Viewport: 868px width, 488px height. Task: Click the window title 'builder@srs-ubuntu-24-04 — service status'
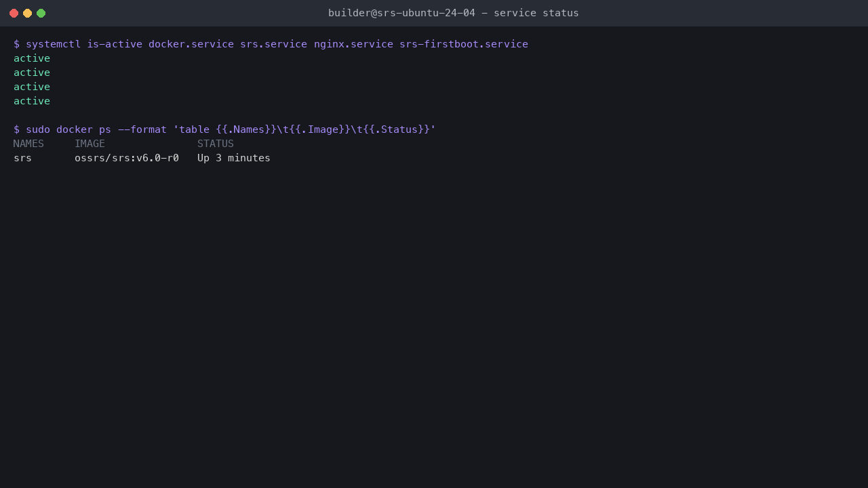(454, 13)
